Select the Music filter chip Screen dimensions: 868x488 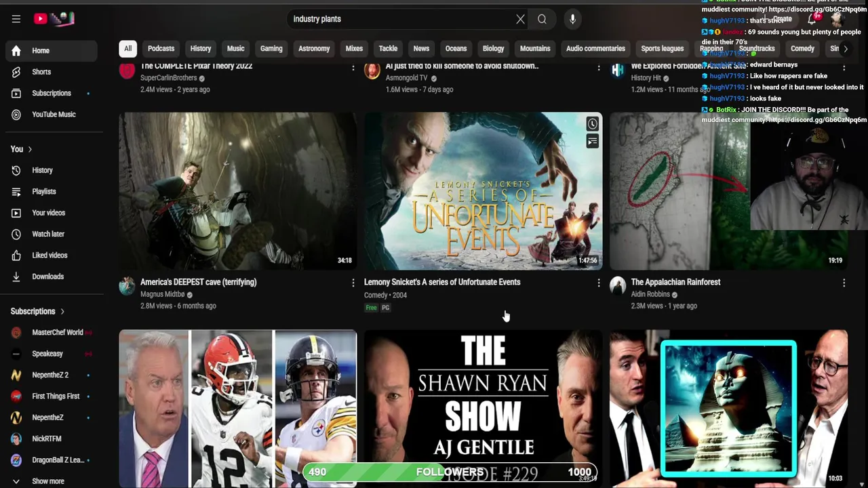235,49
